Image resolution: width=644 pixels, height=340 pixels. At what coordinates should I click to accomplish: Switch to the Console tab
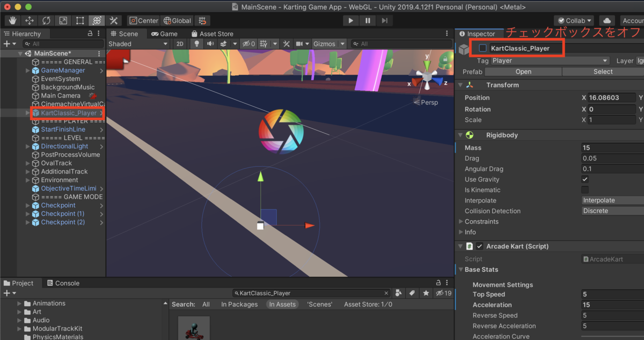[63, 283]
